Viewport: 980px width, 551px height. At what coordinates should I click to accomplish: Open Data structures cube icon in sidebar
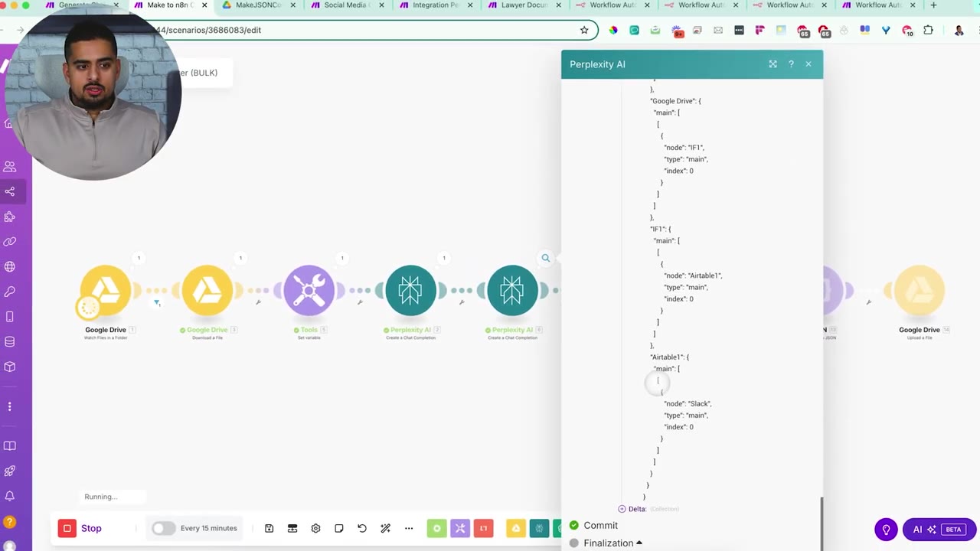(x=10, y=367)
